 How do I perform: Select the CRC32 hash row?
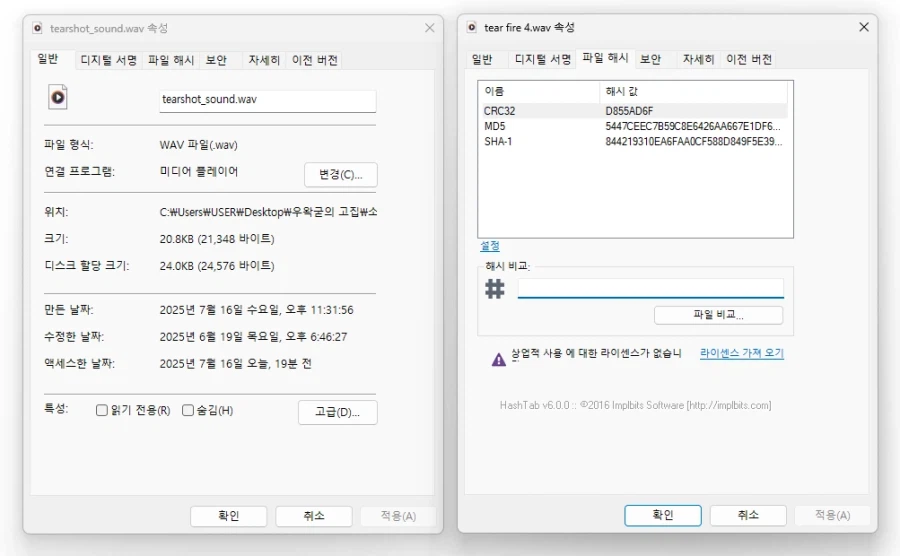pos(633,111)
